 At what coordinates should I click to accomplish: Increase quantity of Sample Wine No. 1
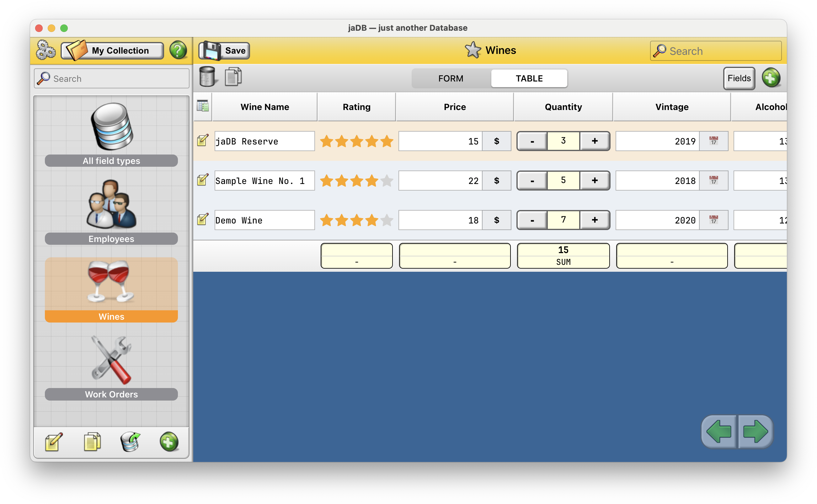click(x=595, y=181)
